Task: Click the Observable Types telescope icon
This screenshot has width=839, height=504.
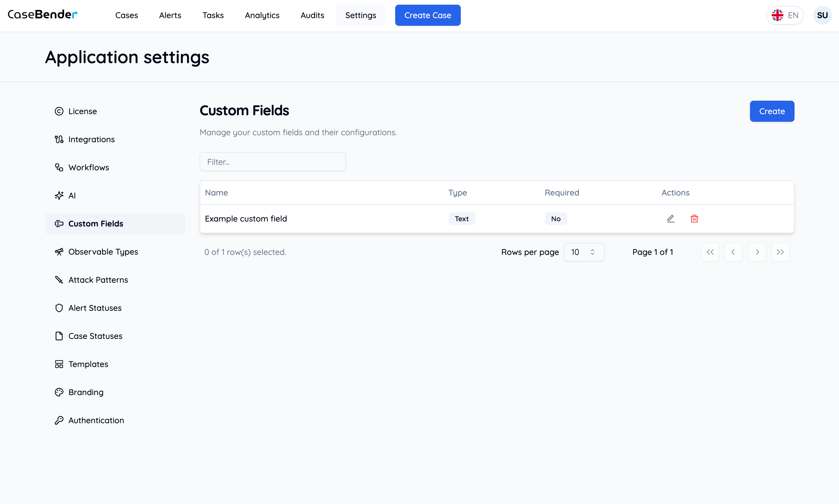Action: click(x=59, y=252)
